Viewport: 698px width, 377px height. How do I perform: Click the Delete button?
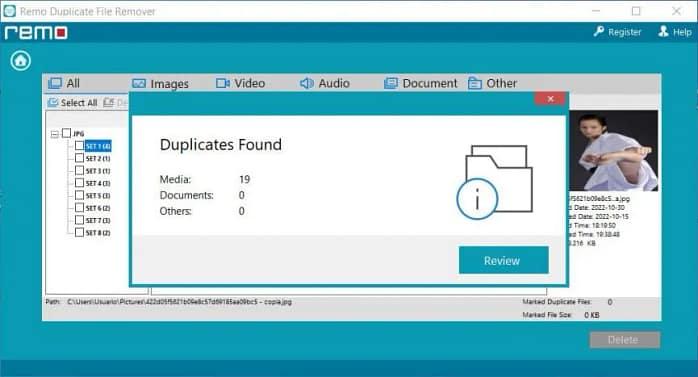click(x=625, y=340)
